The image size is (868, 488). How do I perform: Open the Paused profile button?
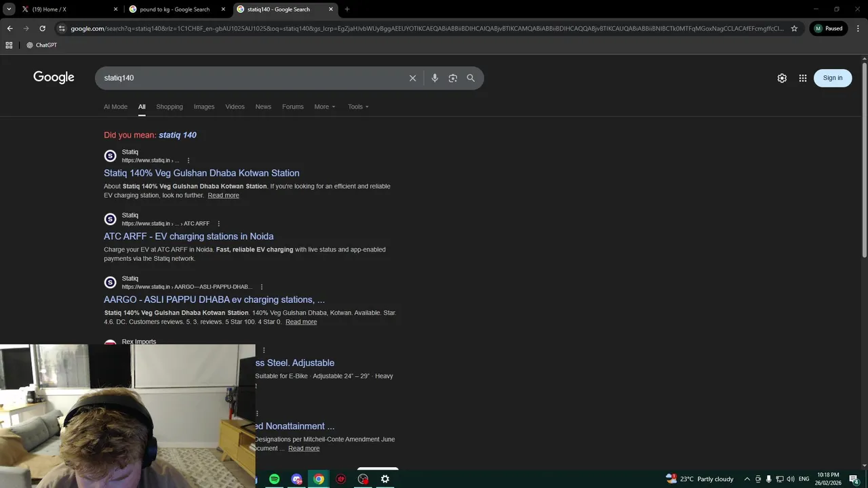coord(829,28)
